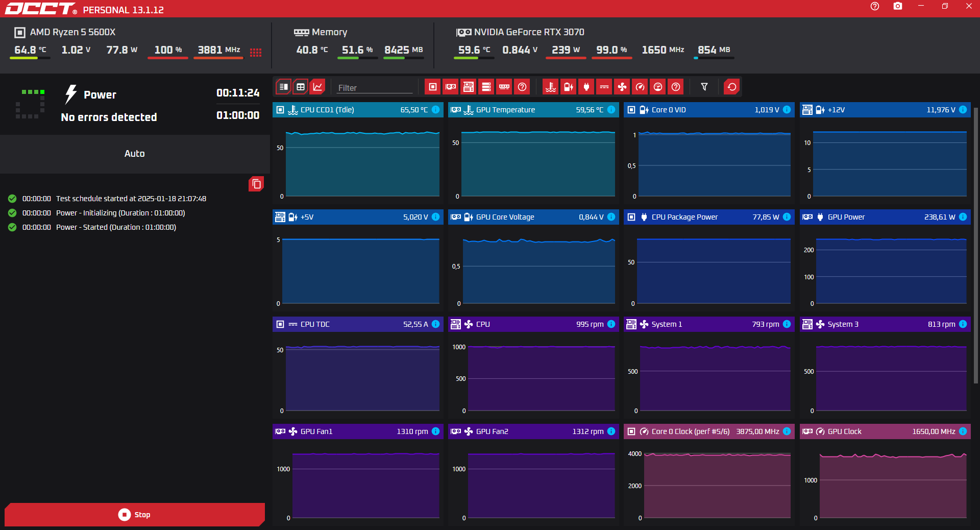Click the info icon on CPU fan card
This screenshot has height=530, width=980.
point(611,324)
